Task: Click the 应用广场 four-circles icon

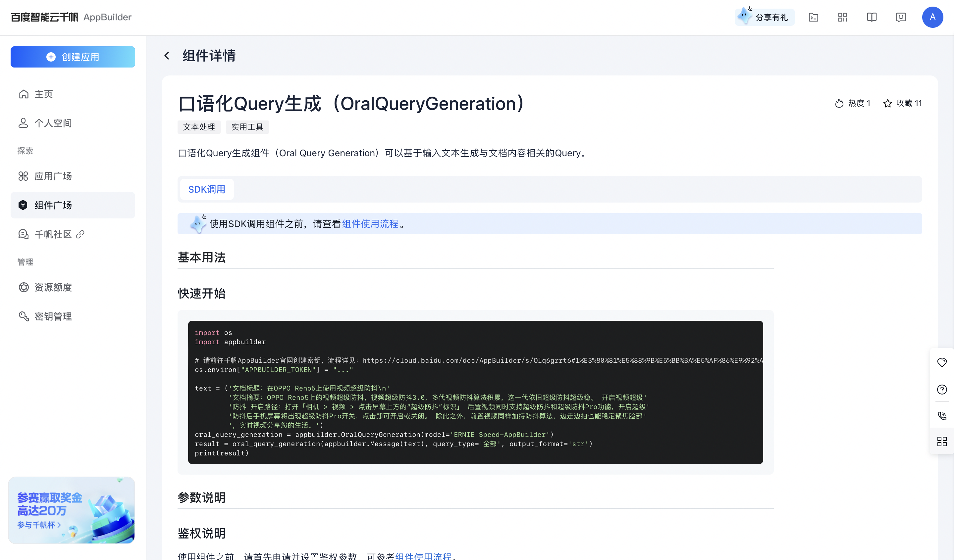Action: click(x=24, y=176)
